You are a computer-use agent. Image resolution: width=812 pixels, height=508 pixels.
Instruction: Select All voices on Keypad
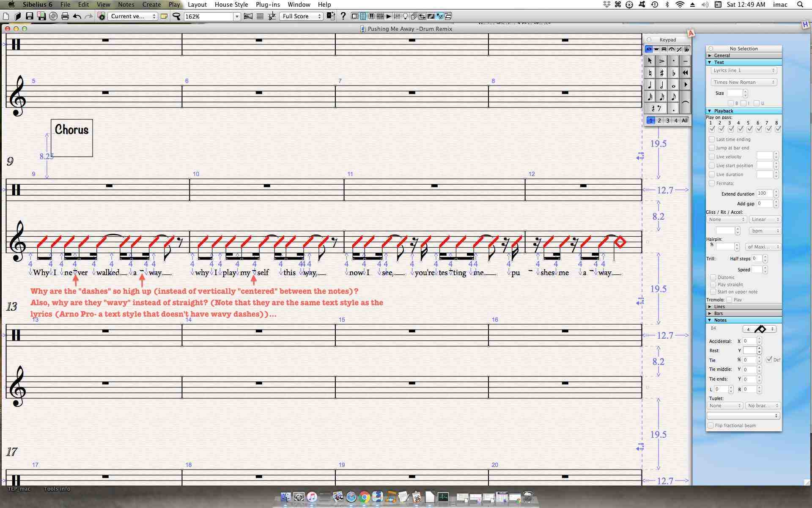click(685, 121)
